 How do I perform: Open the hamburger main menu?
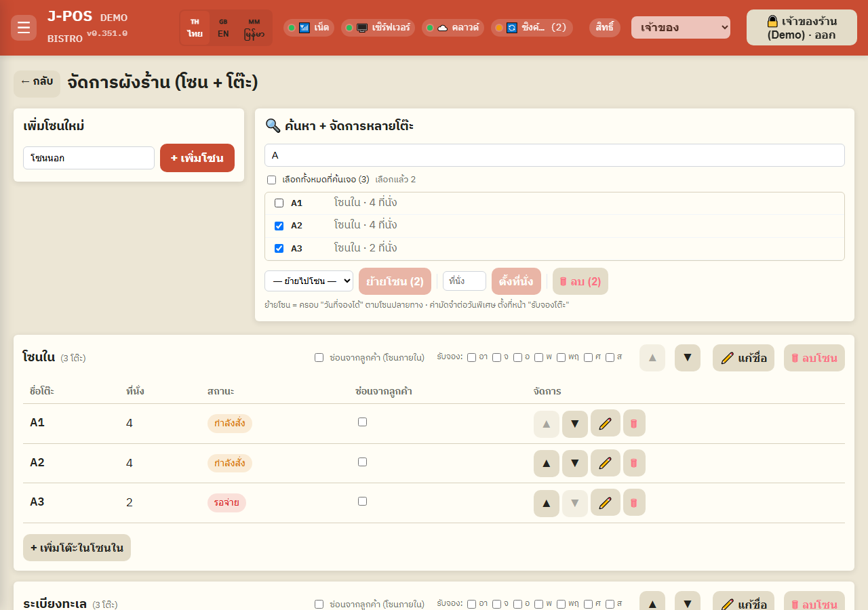point(24,28)
